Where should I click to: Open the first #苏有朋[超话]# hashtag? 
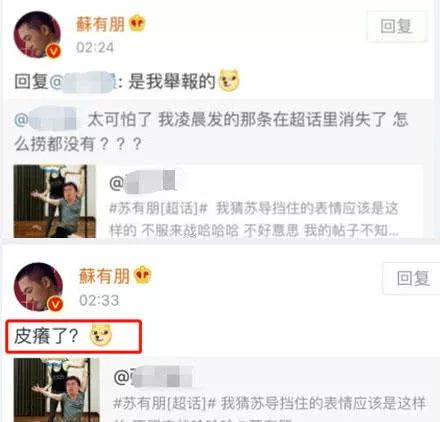[x=158, y=209]
